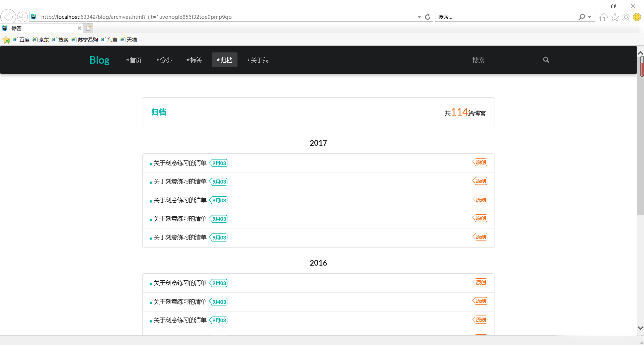Open the first 关于刻意练习的清单 post under 2016
Screen dimensions: 644x345
pyautogui.click(x=180, y=283)
